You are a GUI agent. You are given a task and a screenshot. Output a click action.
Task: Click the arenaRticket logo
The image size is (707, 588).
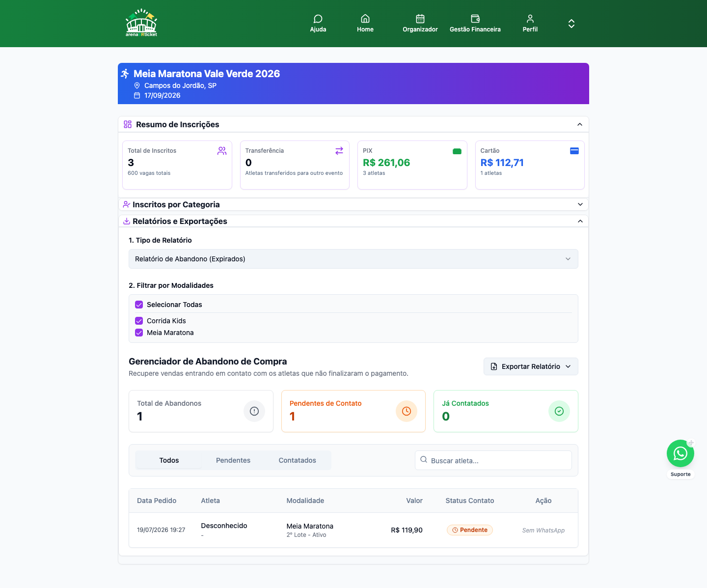pos(141,23)
